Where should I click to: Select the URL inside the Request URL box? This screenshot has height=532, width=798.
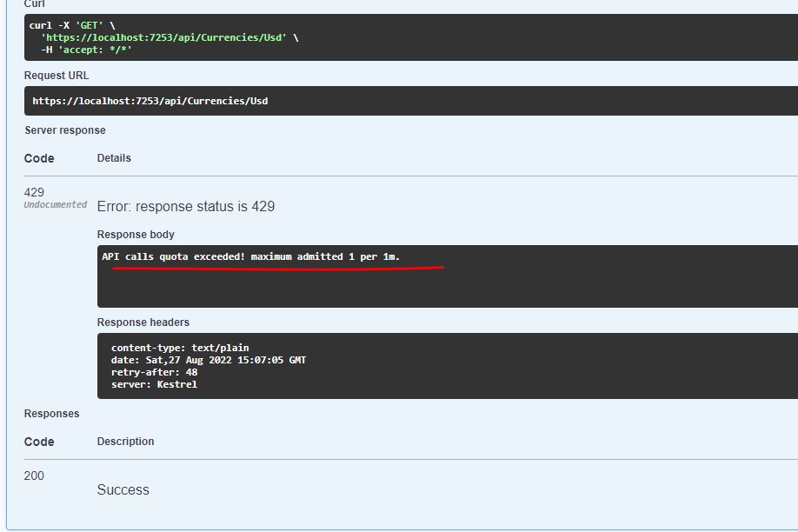pyautogui.click(x=150, y=101)
